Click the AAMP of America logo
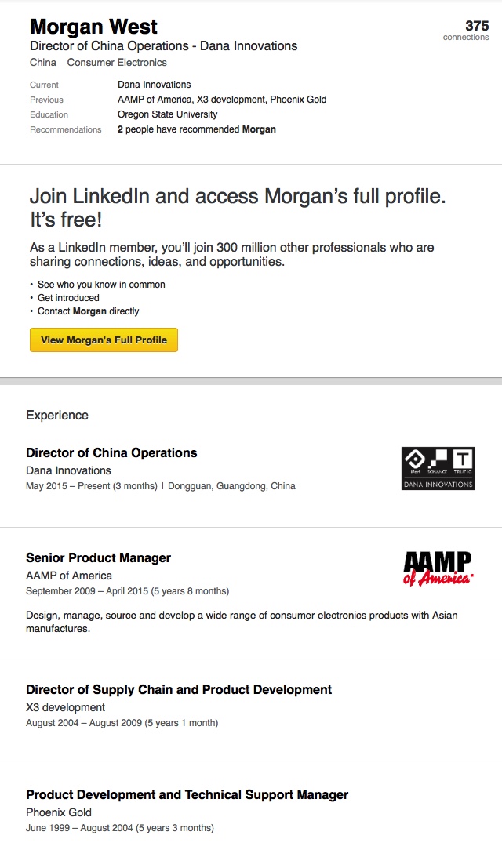 pos(438,568)
